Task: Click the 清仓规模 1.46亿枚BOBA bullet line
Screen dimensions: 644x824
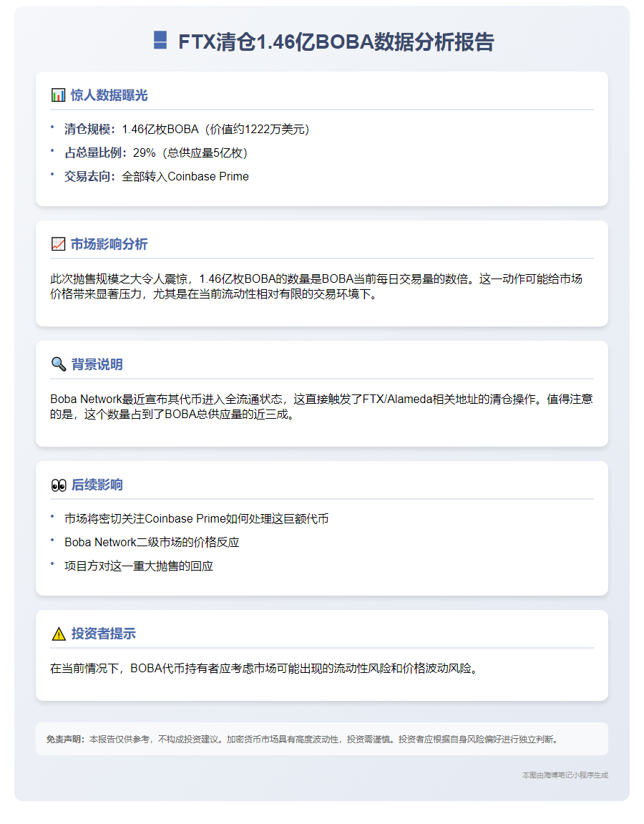Action: point(187,130)
